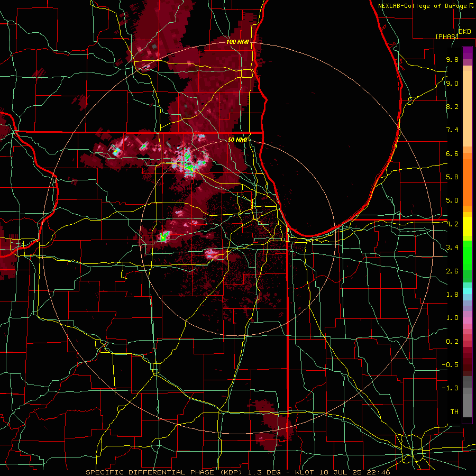Click the 7.4 scale value

(452, 130)
